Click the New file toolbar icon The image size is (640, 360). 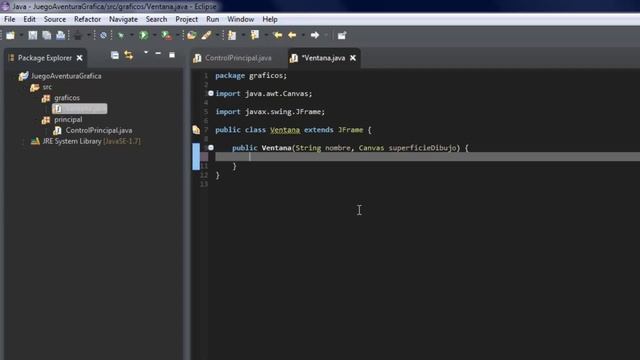pos(10,36)
